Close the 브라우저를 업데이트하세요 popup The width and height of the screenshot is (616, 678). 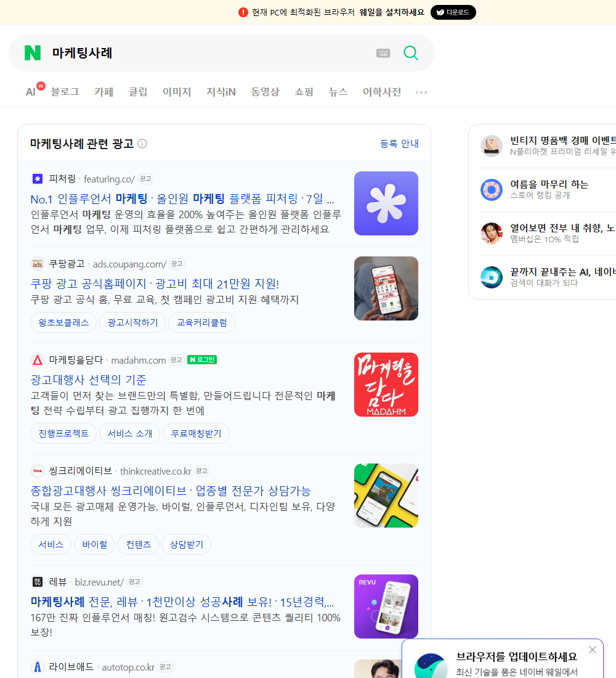(x=592, y=650)
